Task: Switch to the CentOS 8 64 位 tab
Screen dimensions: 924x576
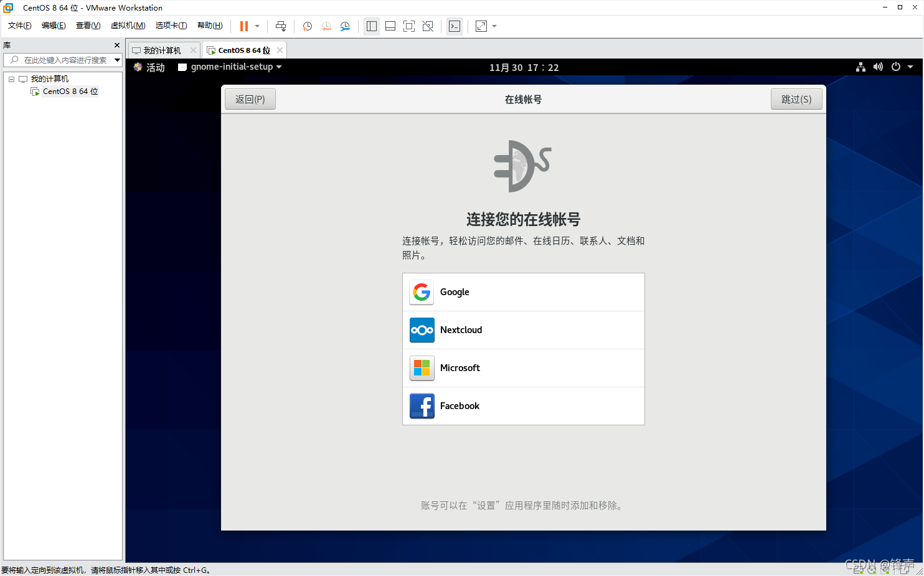Action: [x=243, y=50]
